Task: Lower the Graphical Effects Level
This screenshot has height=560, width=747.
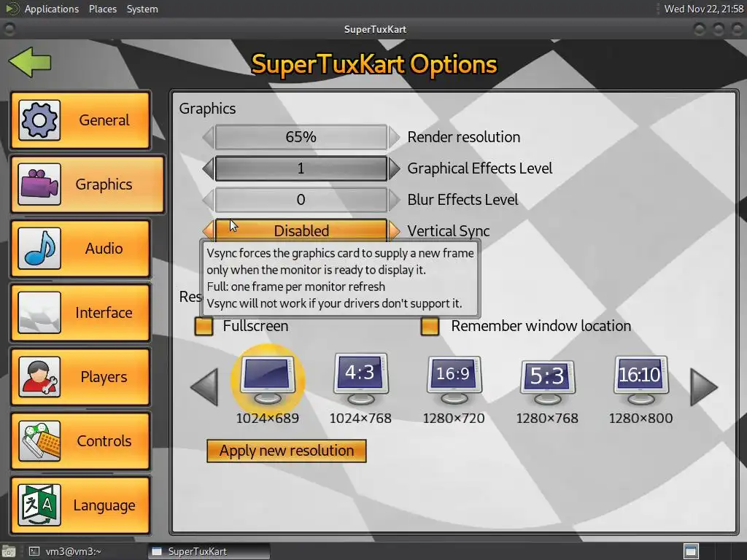Action: 208,168
